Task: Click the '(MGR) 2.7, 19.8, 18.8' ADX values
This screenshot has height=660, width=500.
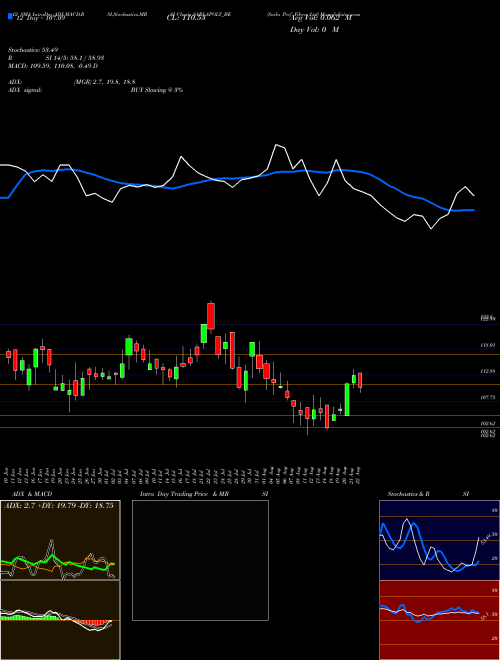Action: pyautogui.click(x=104, y=82)
